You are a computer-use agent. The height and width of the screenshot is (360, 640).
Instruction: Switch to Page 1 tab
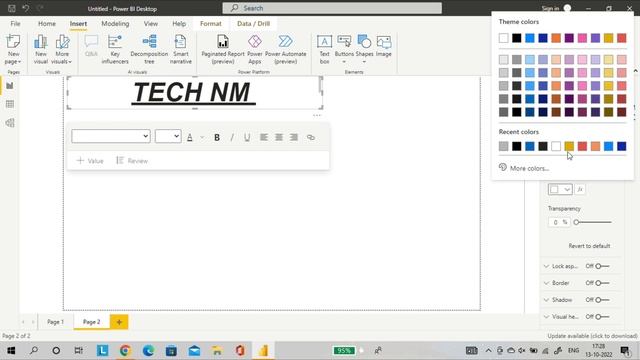click(x=56, y=322)
